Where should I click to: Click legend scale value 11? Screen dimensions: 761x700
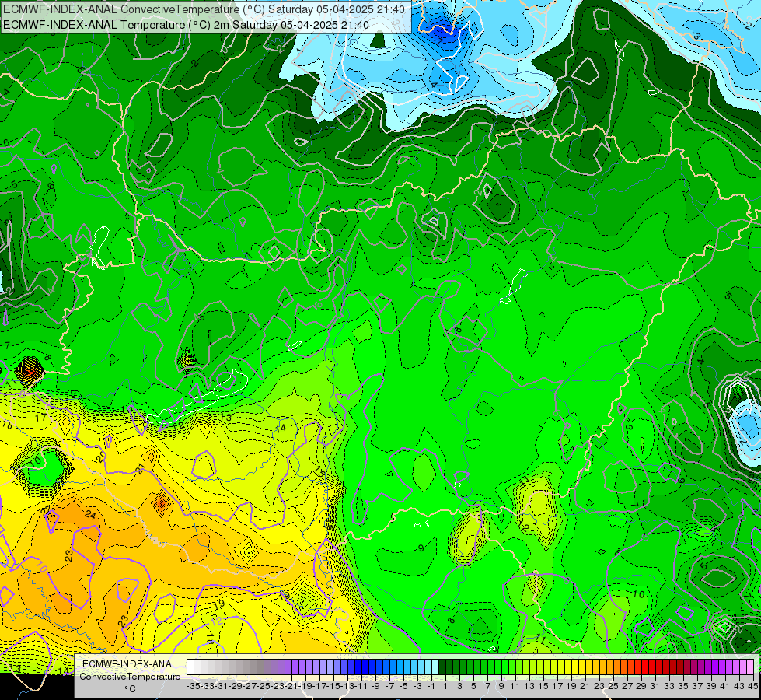tap(515, 686)
